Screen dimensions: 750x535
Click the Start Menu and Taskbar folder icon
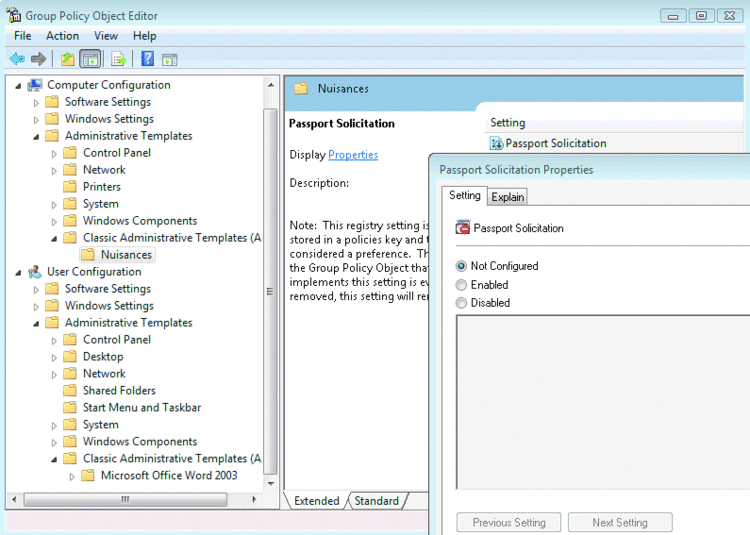[x=70, y=407]
